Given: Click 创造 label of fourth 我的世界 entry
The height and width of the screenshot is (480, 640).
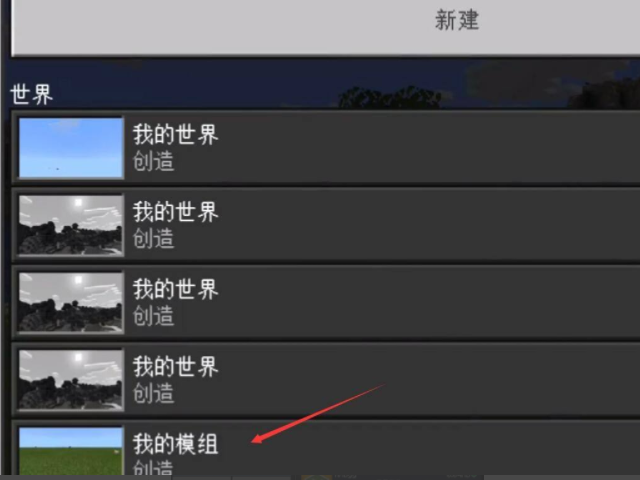Looking at the screenshot, I should 153,393.
